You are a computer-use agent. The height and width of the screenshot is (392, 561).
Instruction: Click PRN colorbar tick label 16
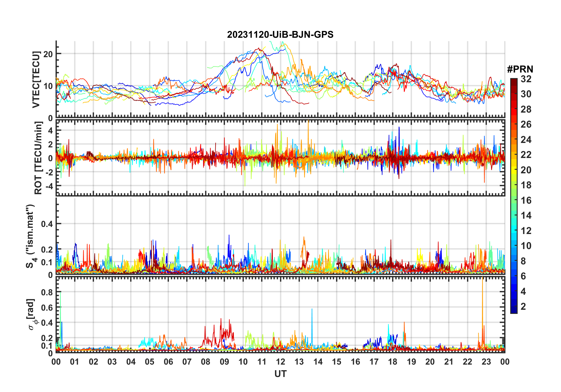(526, 200)
